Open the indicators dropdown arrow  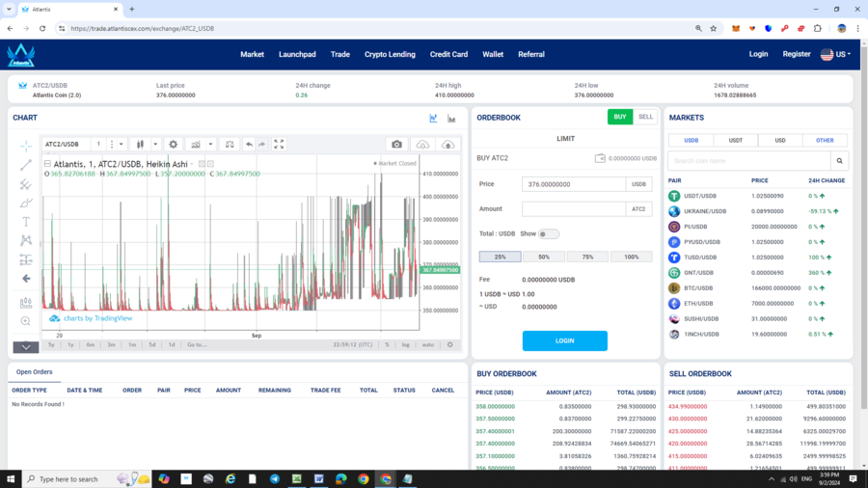(210, 145)
